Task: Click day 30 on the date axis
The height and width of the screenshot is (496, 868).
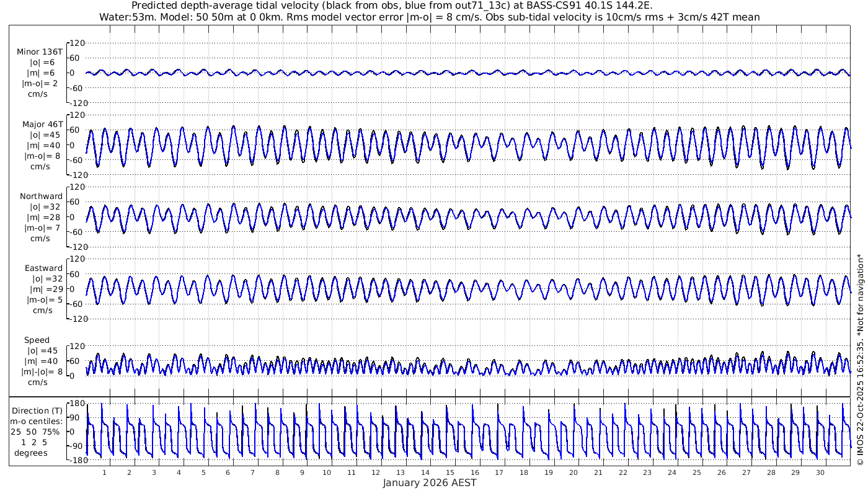Action: click(x=820, y=472)
